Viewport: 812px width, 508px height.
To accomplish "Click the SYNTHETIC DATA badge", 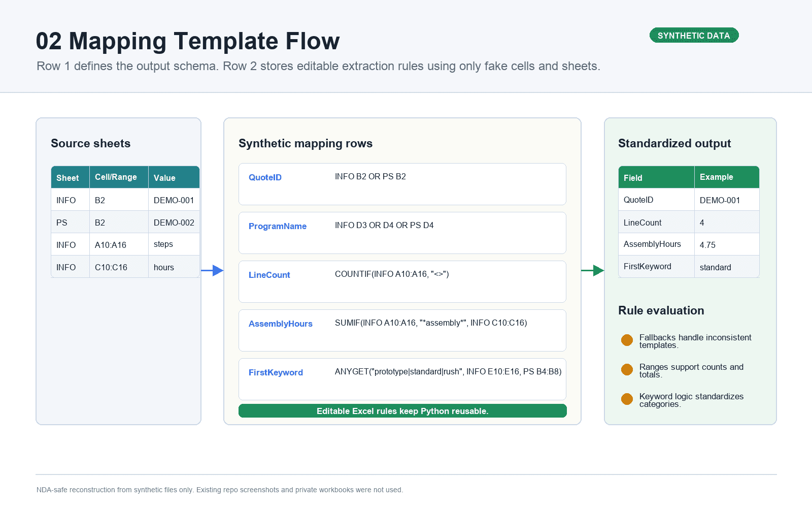I will pos(694,36).
